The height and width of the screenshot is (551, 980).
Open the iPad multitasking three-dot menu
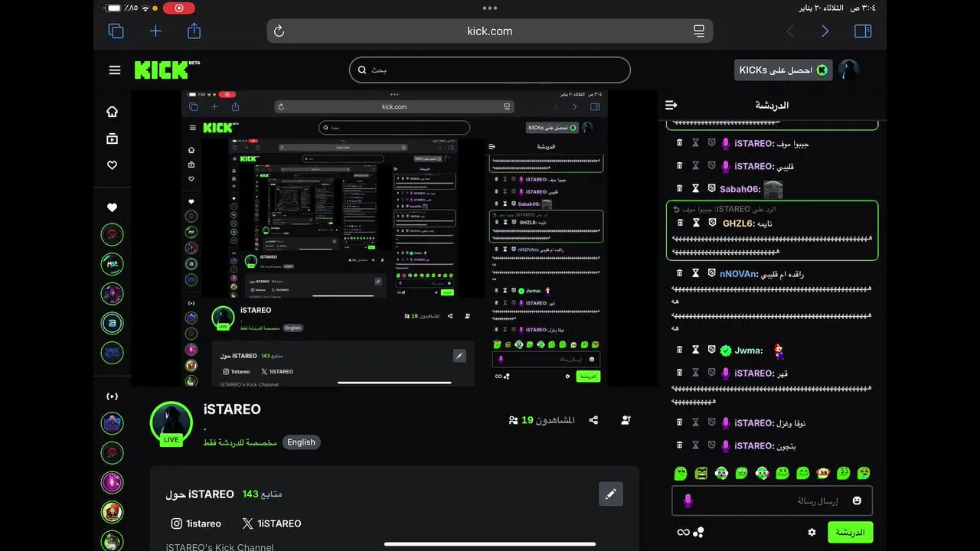[x=490, y=8]
